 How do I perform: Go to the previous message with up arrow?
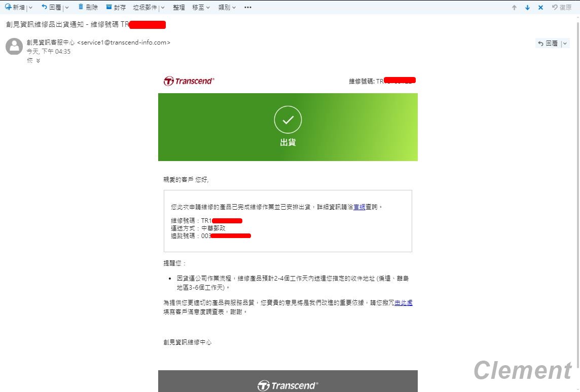pyautogui.click(x=514, y=8)
